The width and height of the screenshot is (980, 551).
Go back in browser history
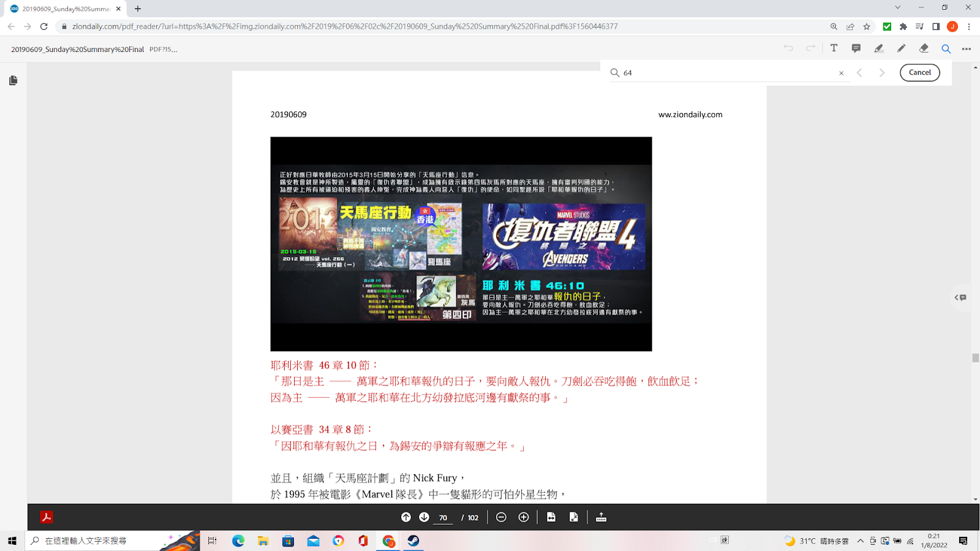coord(11,26)
